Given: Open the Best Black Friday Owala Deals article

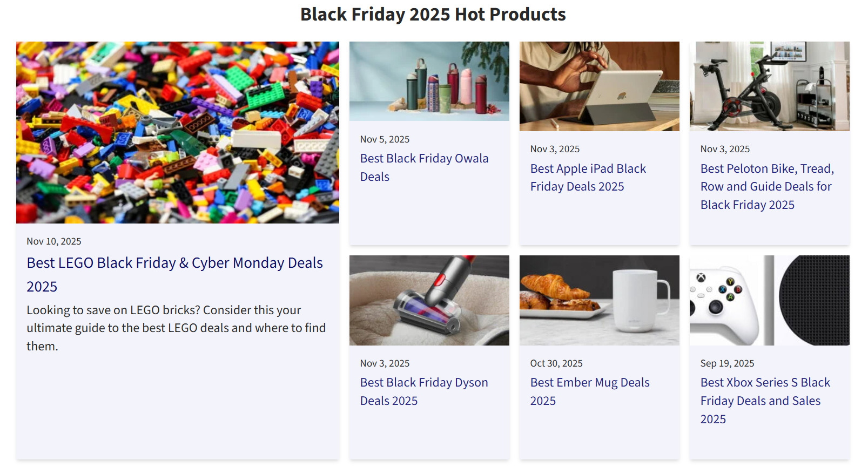Looking at the screenshot, I should 424,167.
